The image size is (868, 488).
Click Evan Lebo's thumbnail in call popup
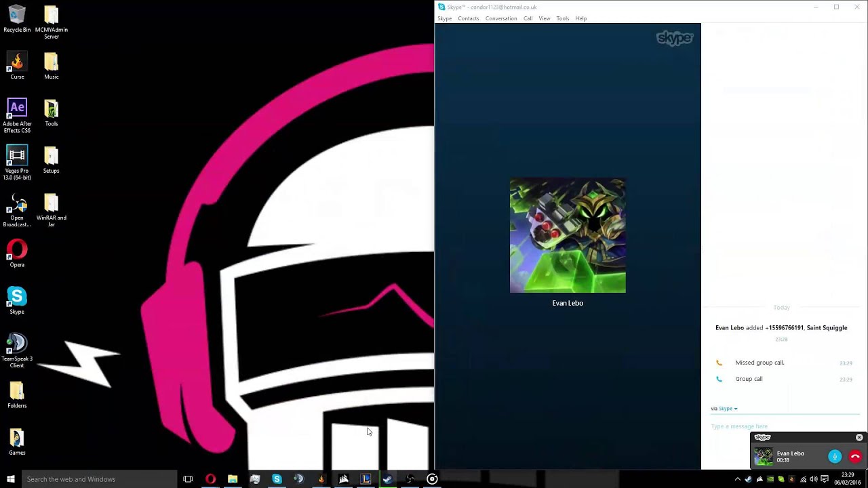coord(764,457)
